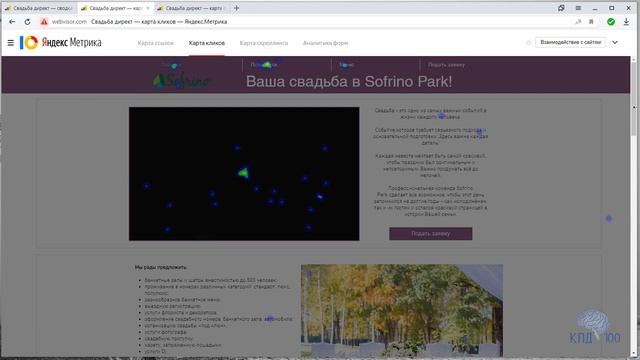
Task: Click the 'Меню' item in site navigation
Action: pyautogui.click(x=346, y=65)
